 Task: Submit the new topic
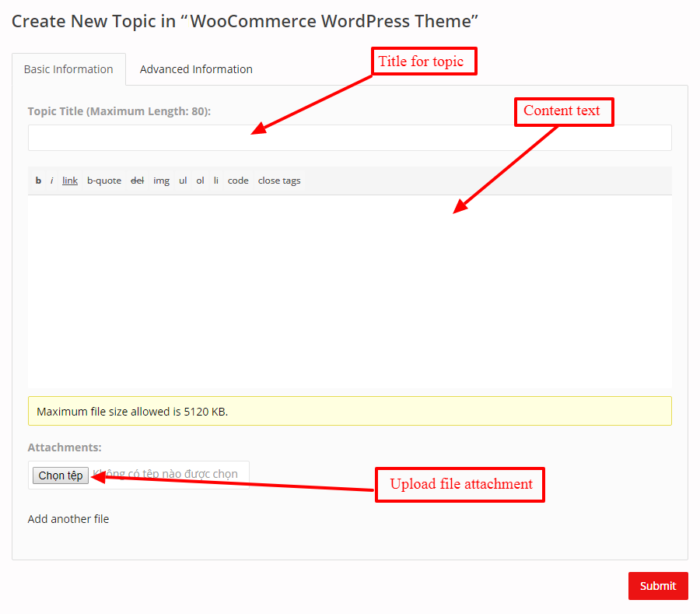coord(657,586)
